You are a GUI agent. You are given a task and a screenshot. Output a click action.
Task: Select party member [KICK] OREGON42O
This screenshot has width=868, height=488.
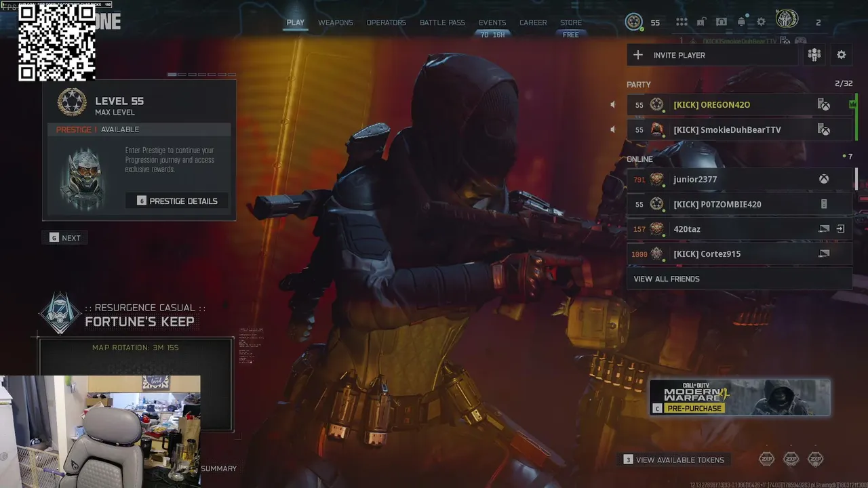(739, 105)
